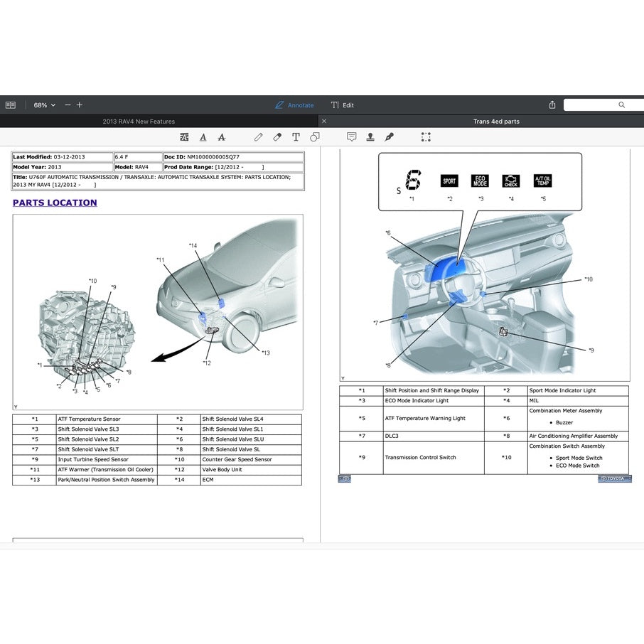This screenshot has width=644, height=644.
Task: Select the pencil drawing tool
Action: coord(259,137)
